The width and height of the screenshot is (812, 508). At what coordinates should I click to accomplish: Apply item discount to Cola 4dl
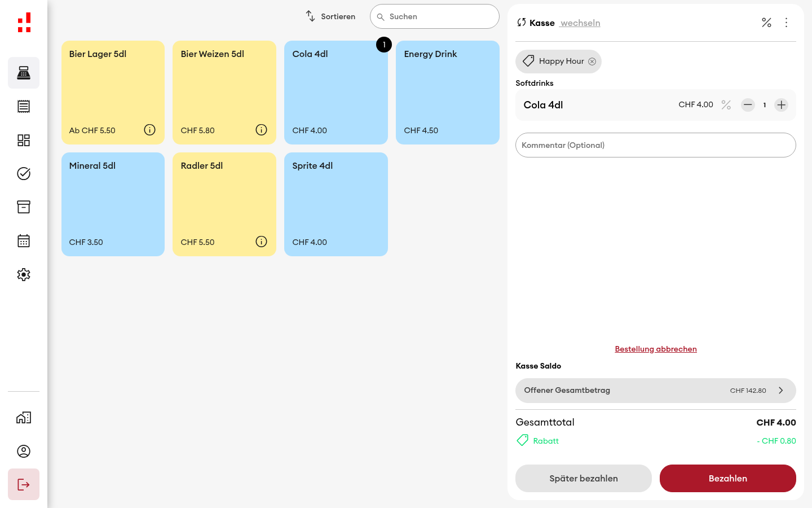click(726, 105)
